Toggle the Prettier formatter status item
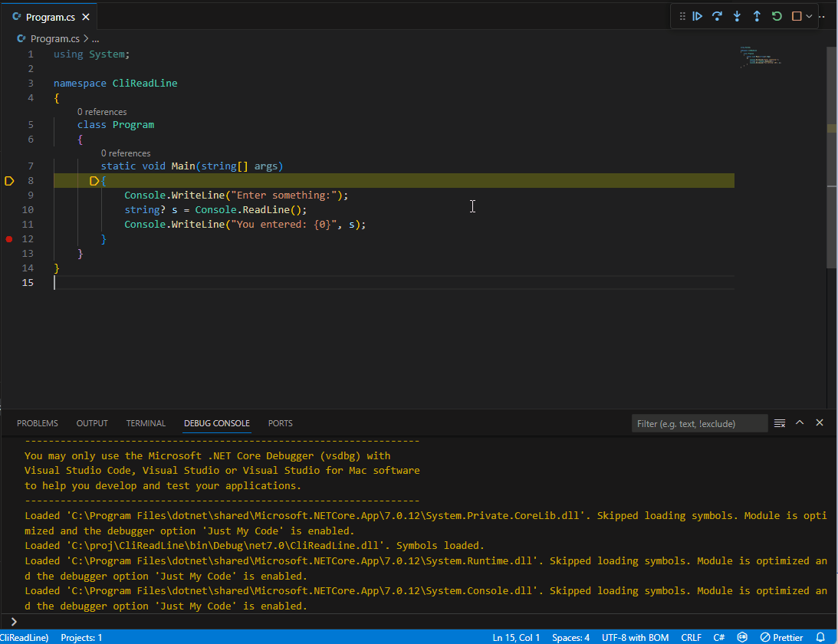Screen dimensions: 838x644 coord(781,637)
